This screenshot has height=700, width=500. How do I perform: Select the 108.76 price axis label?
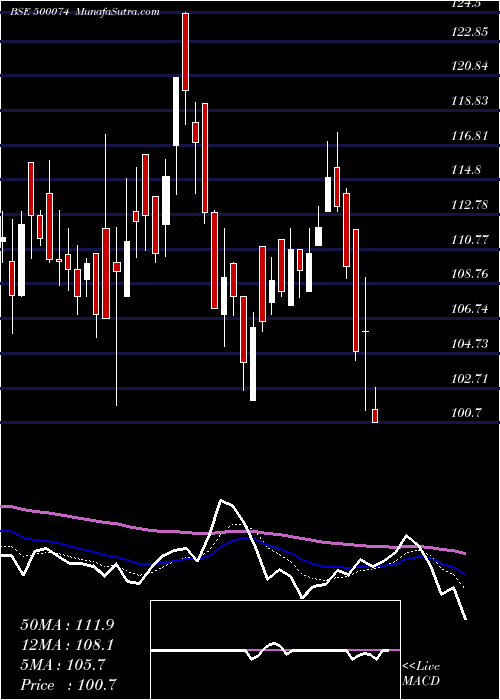[x=469, y=274]
